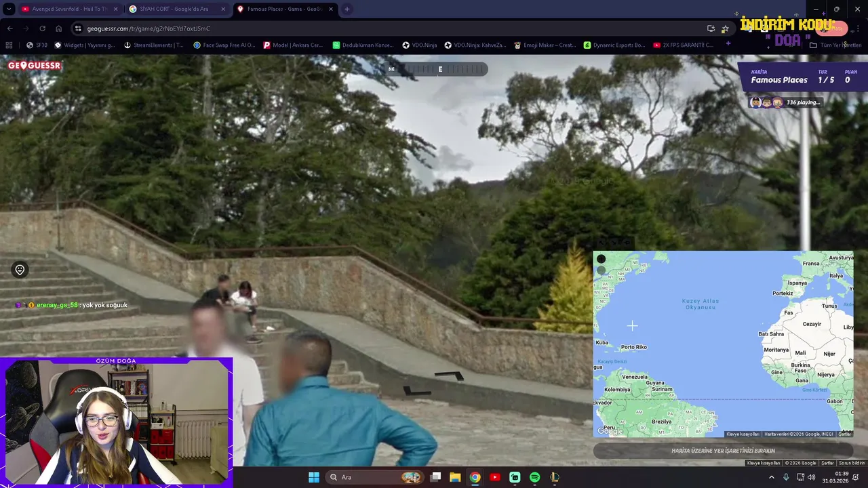Switch to the Avenged Sevenfold tab
Screen dimensions: 868x488
pyautogui.click(x=71, y=9)
